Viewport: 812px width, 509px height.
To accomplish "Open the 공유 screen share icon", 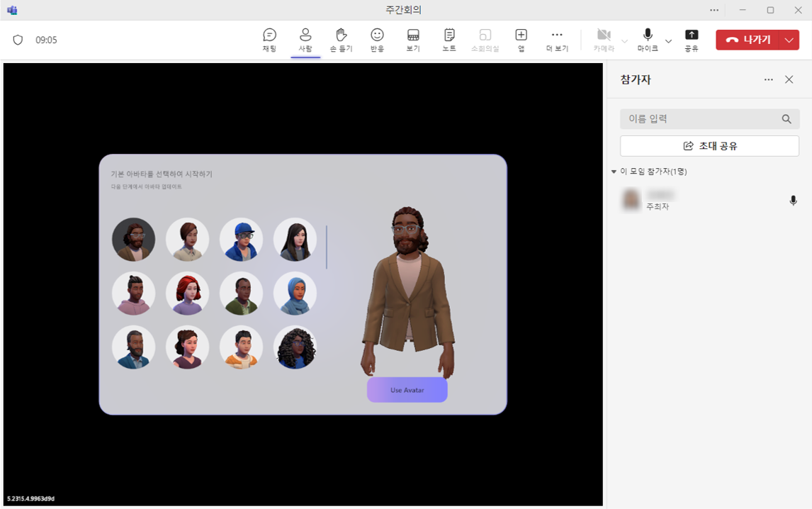I will [x=692, y=40].
